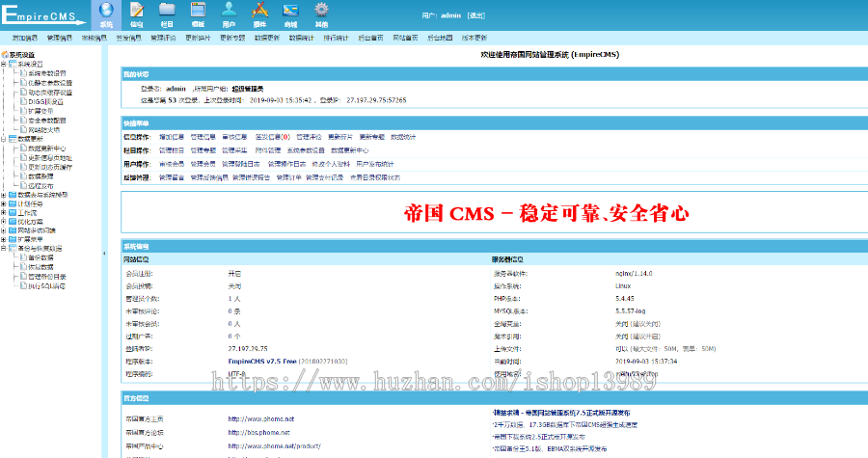Viewport: 868px width, 458px height.
Task: Click the 数据表与系统模型 folder icon
Action: (x=13, y=195)
